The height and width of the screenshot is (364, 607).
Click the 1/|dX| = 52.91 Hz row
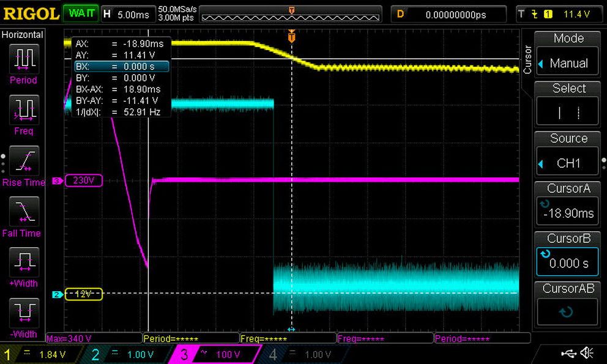click(x=122, y=112)
